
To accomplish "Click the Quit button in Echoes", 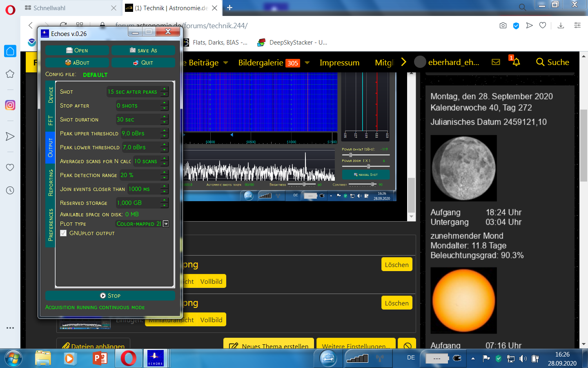I will click(x=143, y=63).
